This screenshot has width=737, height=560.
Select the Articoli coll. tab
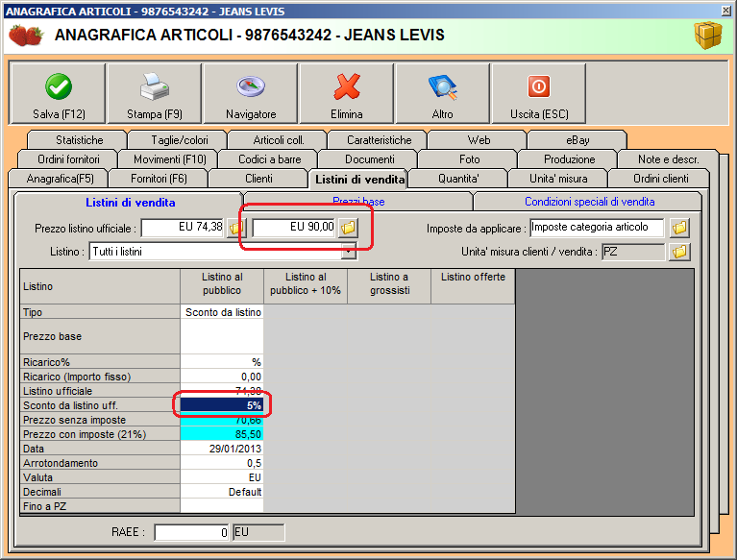[279, 140]
